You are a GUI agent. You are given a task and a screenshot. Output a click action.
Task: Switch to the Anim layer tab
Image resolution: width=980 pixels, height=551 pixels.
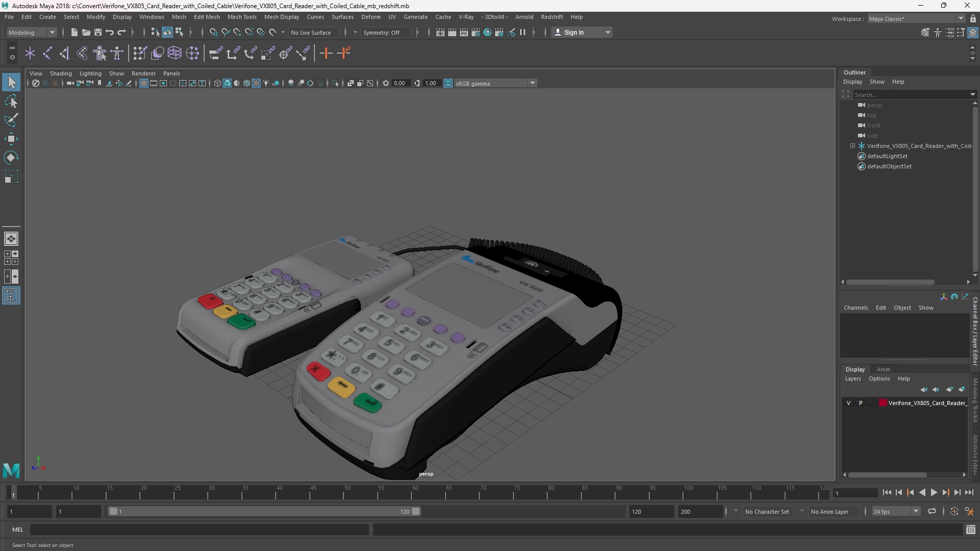coord(883,369)
